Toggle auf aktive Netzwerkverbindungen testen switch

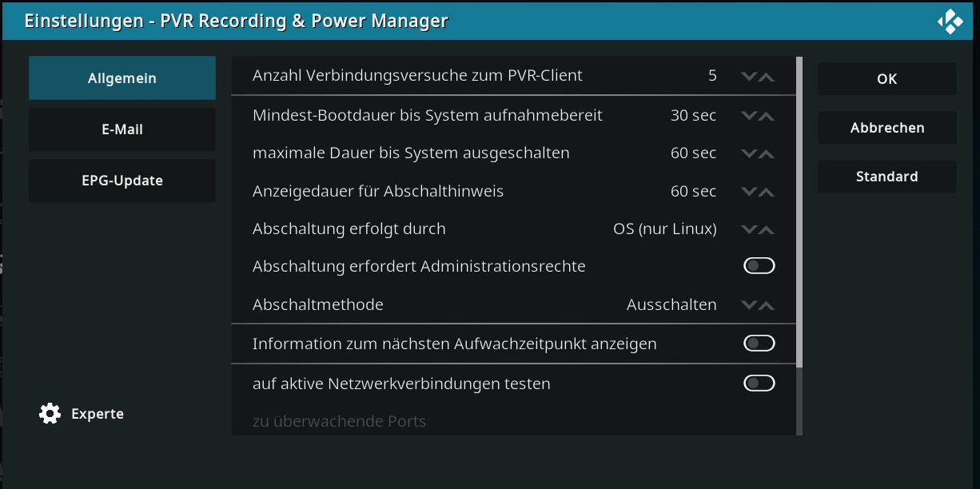pos(759,384)
